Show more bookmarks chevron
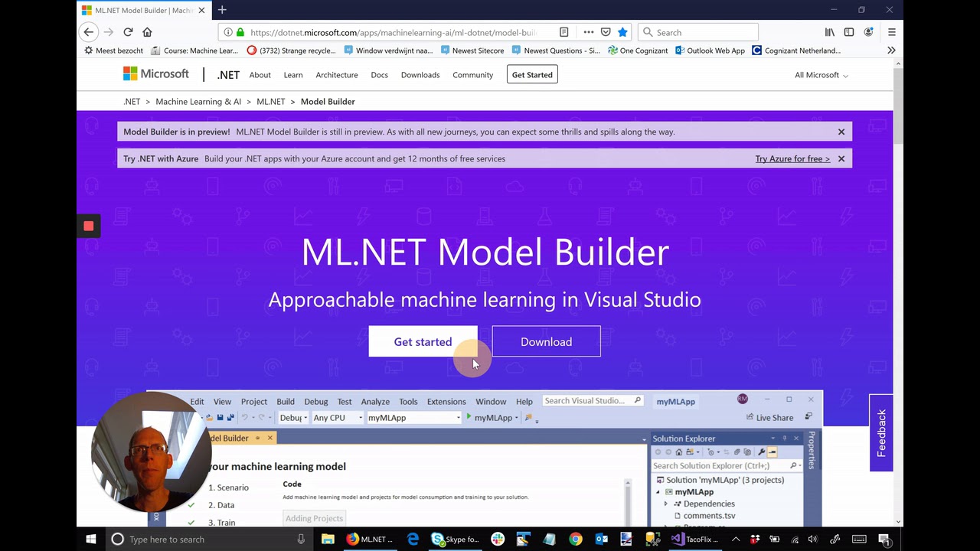Screen dimensions: 980x551 click(891, 51)
